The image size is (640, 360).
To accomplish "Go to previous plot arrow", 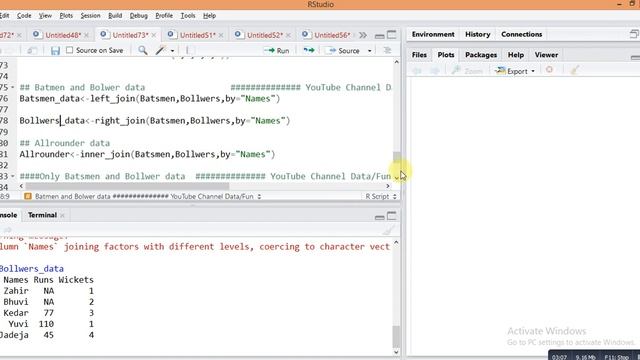I will coord(417,71).
